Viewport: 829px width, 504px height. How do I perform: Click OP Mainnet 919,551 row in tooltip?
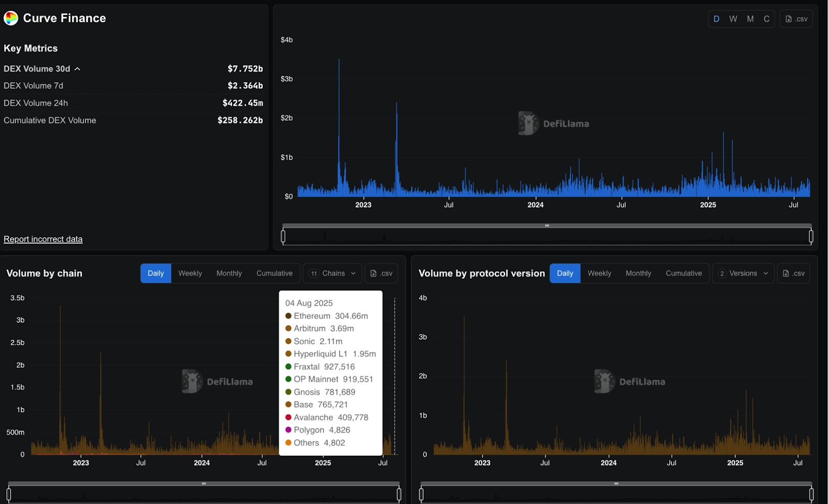tap(329, 379)
